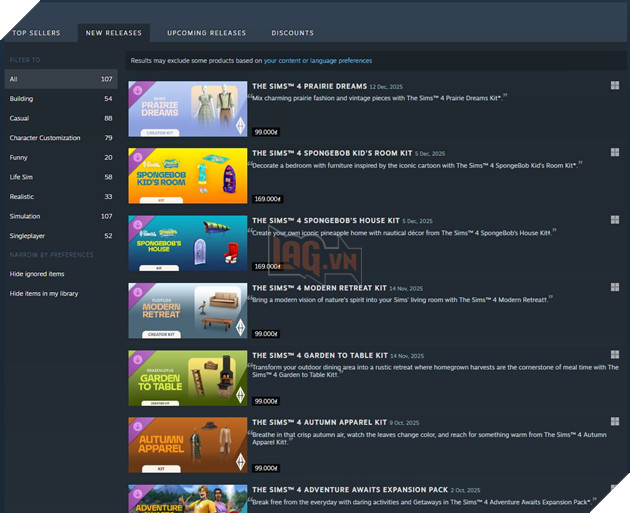
Task: Toggle the Character Customization filter
Action: 44,138
